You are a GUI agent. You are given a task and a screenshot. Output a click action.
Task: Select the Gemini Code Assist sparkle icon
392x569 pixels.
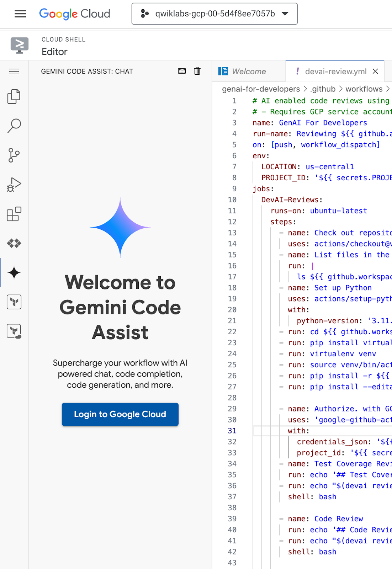[x=14, y=273]
